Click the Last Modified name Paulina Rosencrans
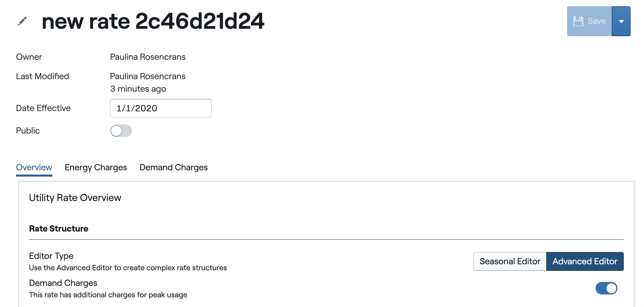 tap(148, 76)
